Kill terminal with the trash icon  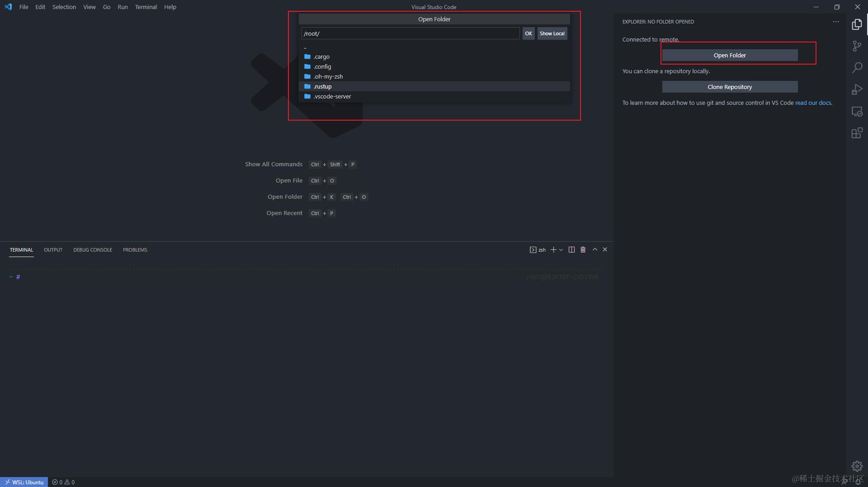[583, 250]
